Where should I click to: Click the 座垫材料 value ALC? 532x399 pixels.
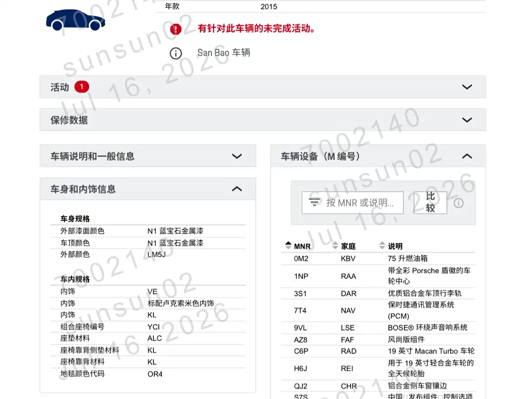(x=155, y=338)
